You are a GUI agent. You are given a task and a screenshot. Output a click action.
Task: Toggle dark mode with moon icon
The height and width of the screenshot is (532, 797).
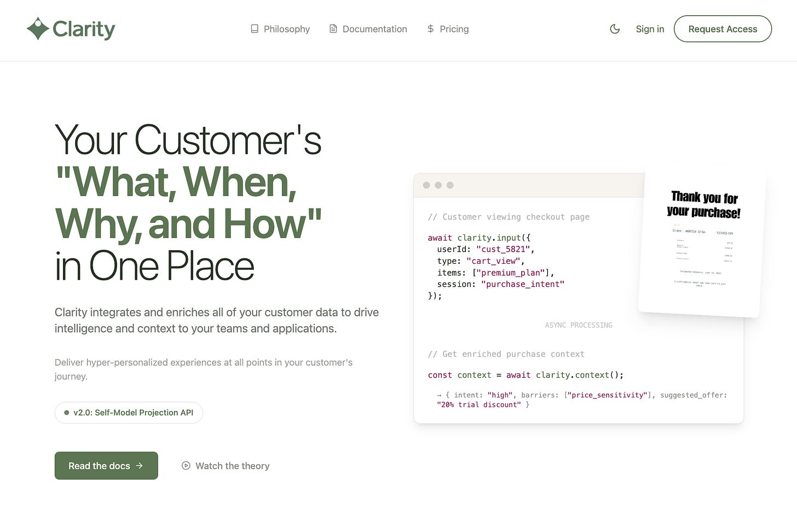point(615,29)
